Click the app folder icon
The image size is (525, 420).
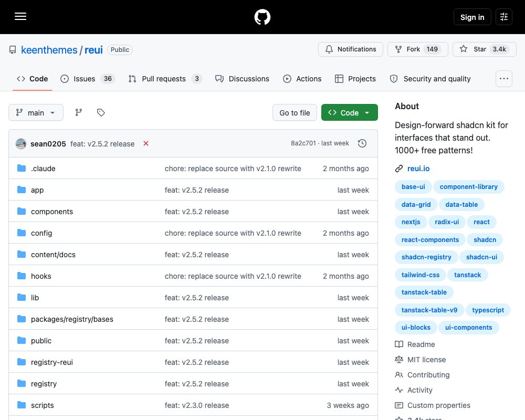click(x=22, y=190)
